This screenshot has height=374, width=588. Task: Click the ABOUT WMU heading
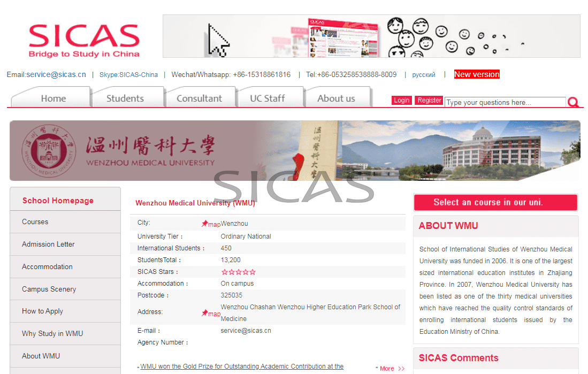(448, 225)
